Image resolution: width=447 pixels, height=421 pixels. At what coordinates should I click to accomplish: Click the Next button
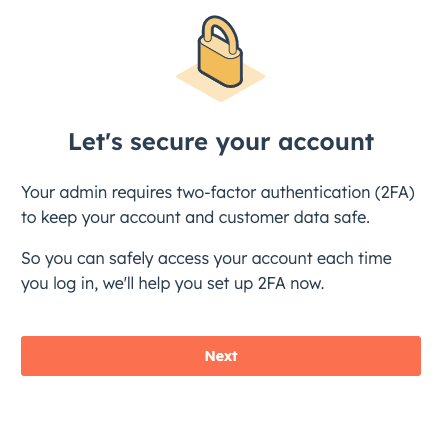(x=221, y=356)
